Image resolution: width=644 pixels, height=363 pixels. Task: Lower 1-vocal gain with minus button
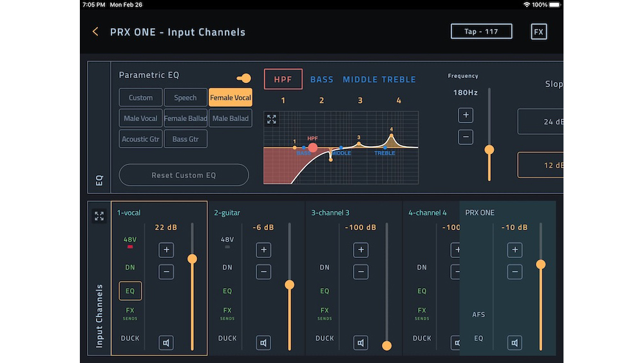pos(166,271)
